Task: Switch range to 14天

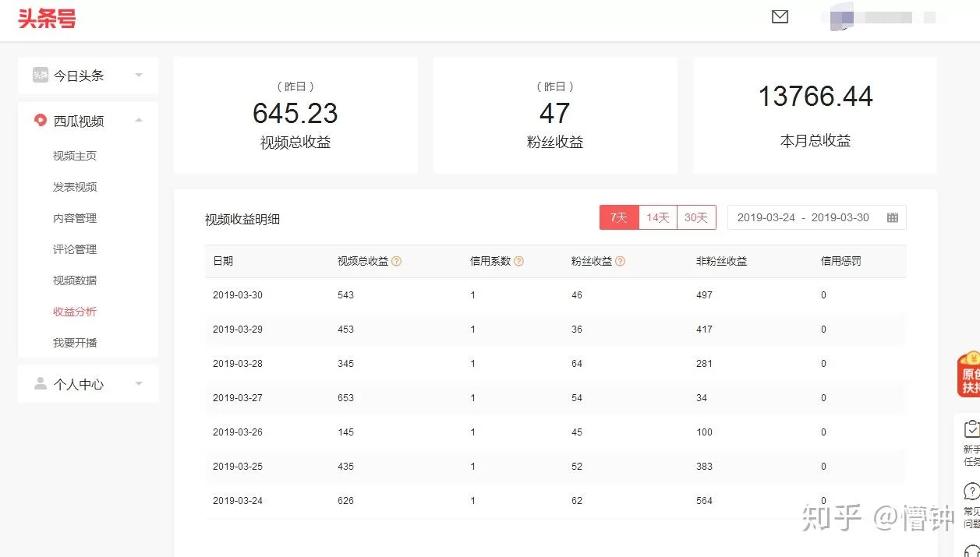Action: 658,218
